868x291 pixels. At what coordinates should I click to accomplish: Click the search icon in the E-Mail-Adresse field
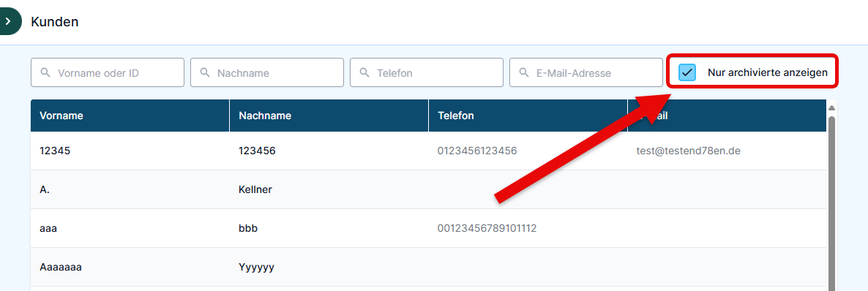[524, 72]
